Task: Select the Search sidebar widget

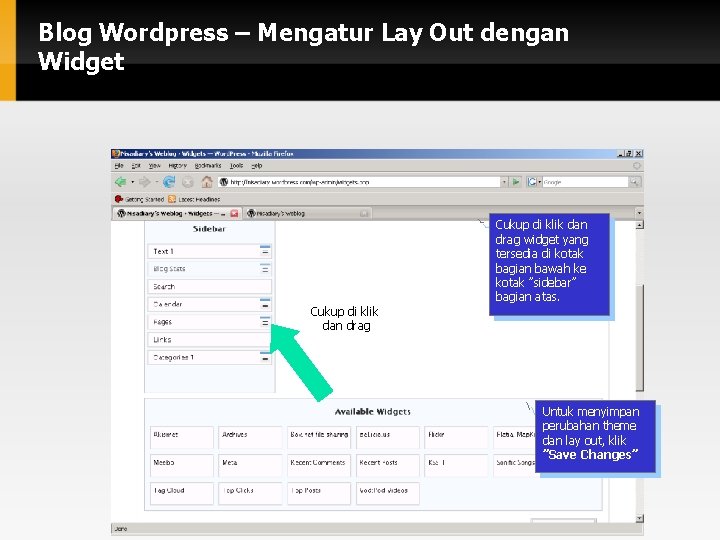Action: 209,287
